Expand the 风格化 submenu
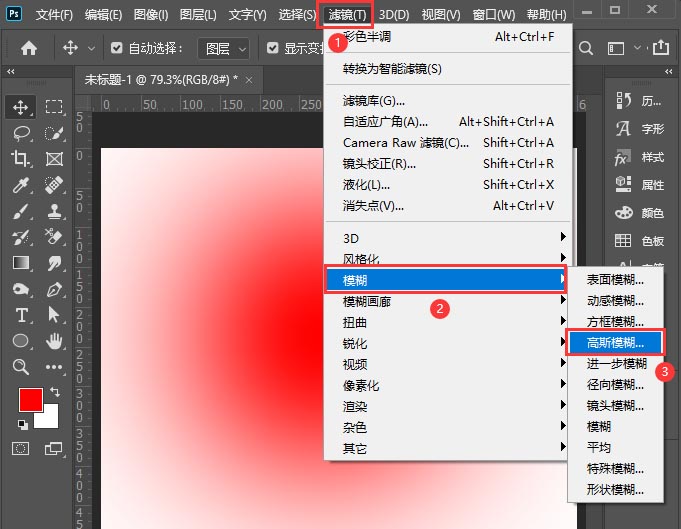The width and height of the screenshot is (681, 529). pos(446,259)
